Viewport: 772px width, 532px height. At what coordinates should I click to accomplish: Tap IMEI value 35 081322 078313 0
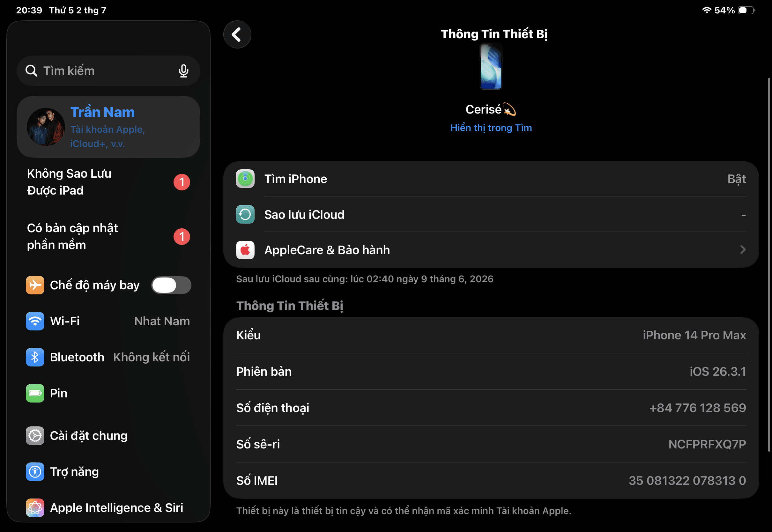[687, 480]
